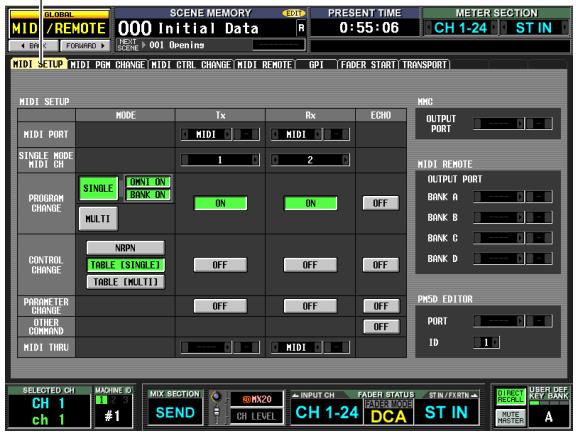This screenshot has height=432, width=576.
Task: Switch to MIDI CTRL CHANGE tab
Action: (191, 65)
